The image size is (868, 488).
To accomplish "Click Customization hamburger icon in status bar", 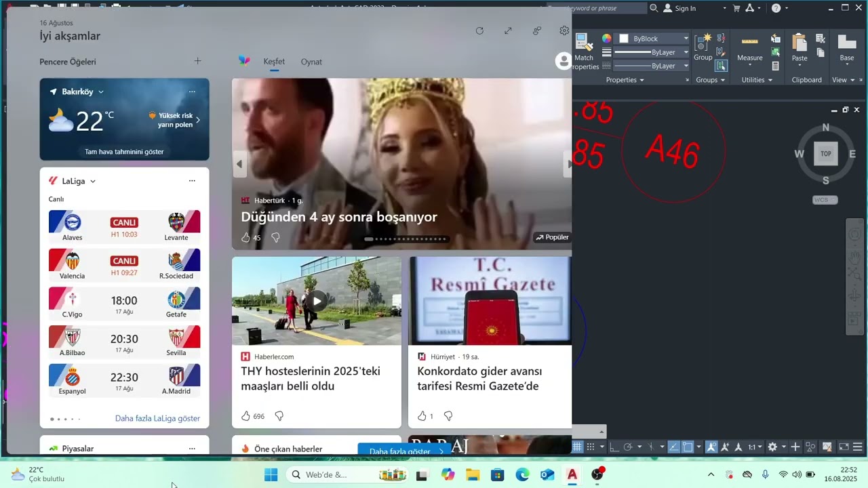I will (858, 447).
